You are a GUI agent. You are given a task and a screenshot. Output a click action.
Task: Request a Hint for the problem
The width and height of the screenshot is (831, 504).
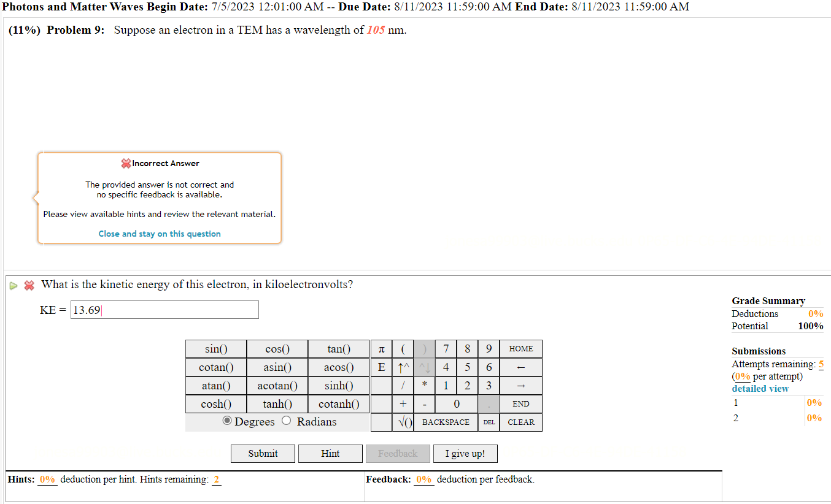(330, 453)
